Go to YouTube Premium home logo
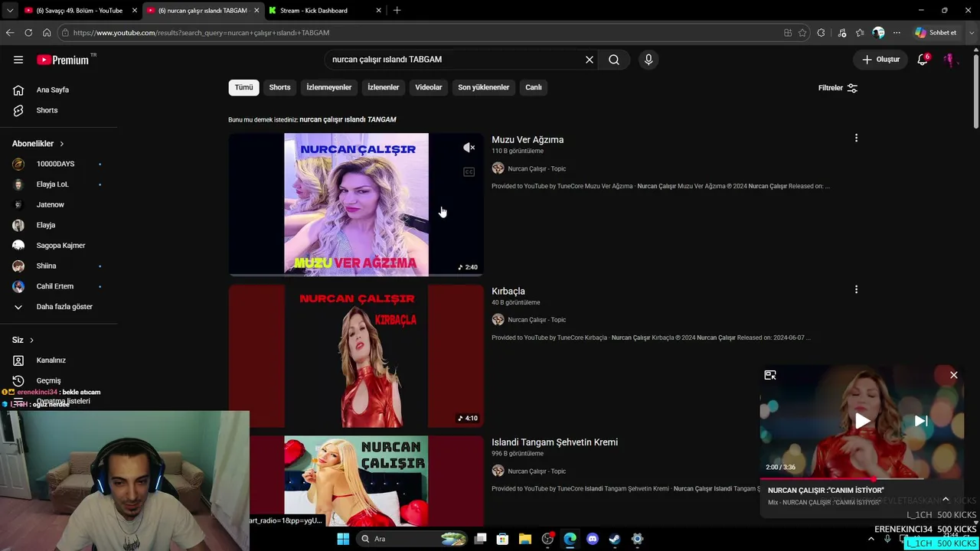The width and height of the screenshot is (980, 551). pyautogui.click(x=63, y=60)
